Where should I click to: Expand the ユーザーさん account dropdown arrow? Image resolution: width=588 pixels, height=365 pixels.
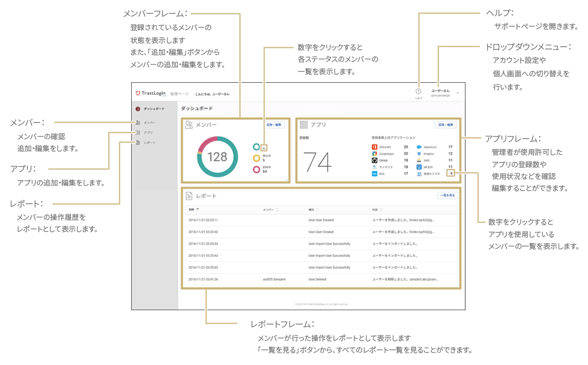(x=458, y=92)
